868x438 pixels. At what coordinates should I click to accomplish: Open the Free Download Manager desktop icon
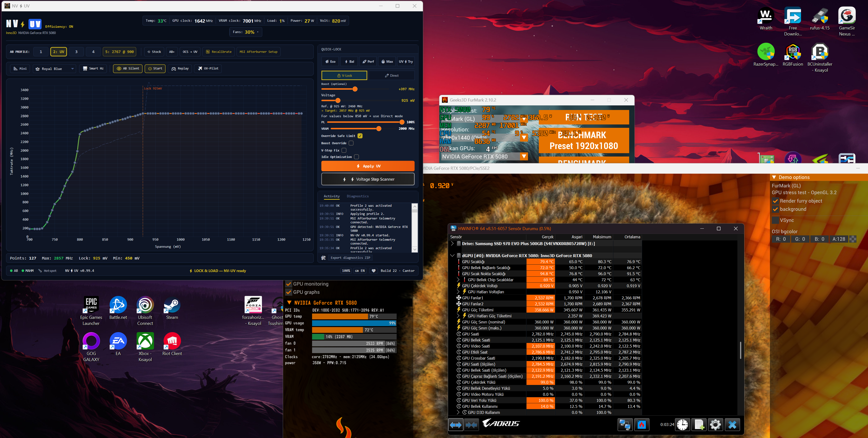pyautogui.click(x=793, y=21)
